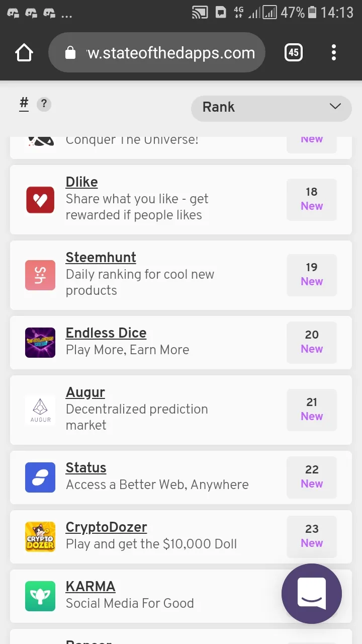Open the browser three-dot menu
Screen dimensions: 362x644
tap(334, 52)
